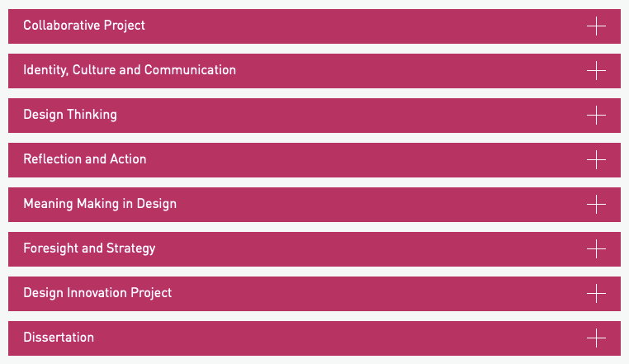Click plus icon for Identity, Culture and Communication
This screenshot has width=629, height=364.
[595, 71]
